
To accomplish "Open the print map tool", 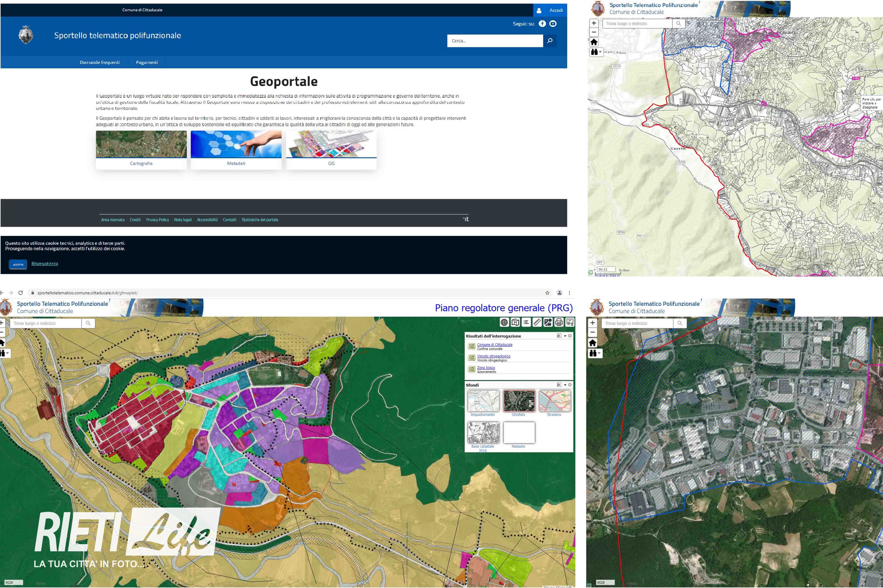I will coord(559,322).
